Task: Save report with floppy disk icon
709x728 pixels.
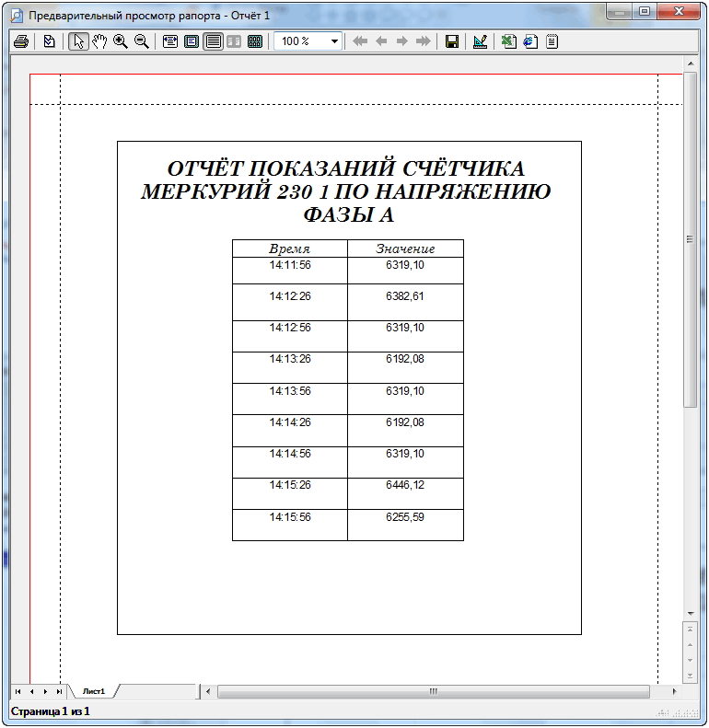Action: pyautogui.click(x=451, y=41)
